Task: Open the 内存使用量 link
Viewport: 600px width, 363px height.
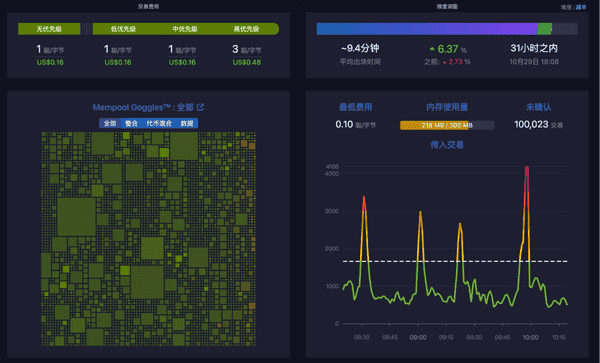Action: 447,107
